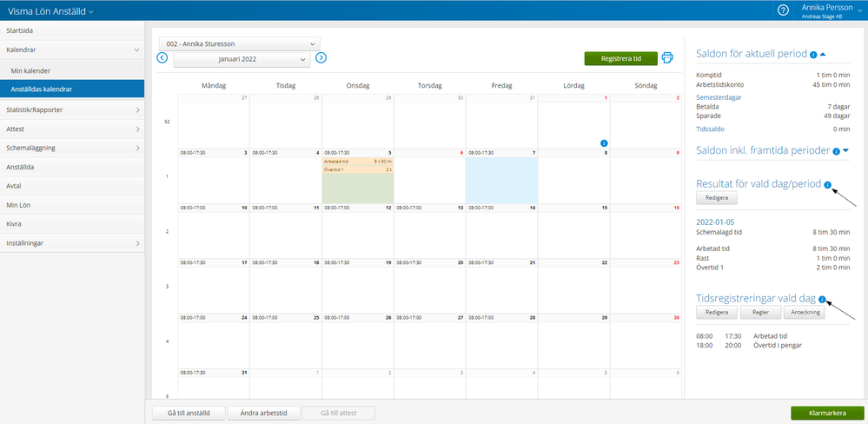Image resolution: width=868 pixels, height=424 pixels.
Task: Expand the Statistik/Rapporter menu
Action: (x=72, y=109)
